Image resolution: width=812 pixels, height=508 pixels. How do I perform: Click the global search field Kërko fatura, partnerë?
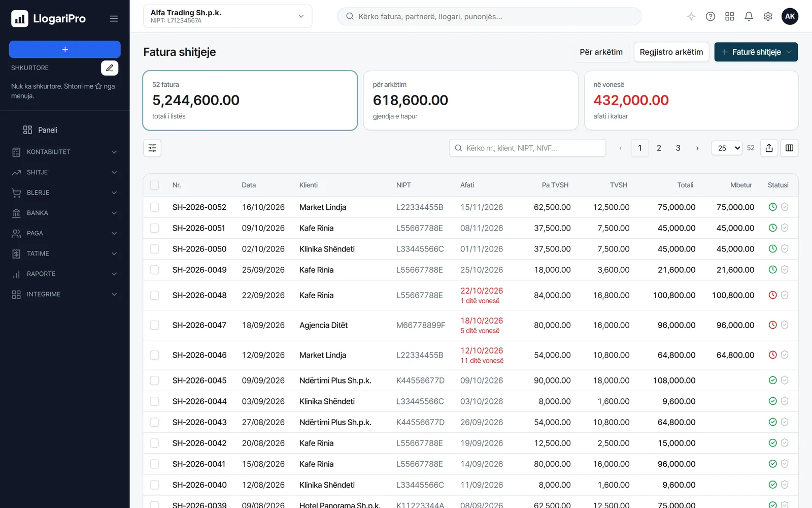(489, 16)
